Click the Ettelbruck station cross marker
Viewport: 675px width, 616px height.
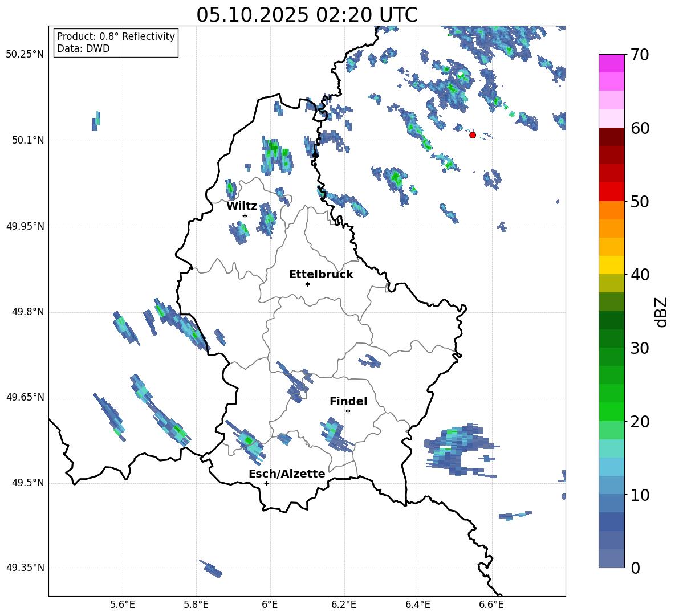coord(307,284)
